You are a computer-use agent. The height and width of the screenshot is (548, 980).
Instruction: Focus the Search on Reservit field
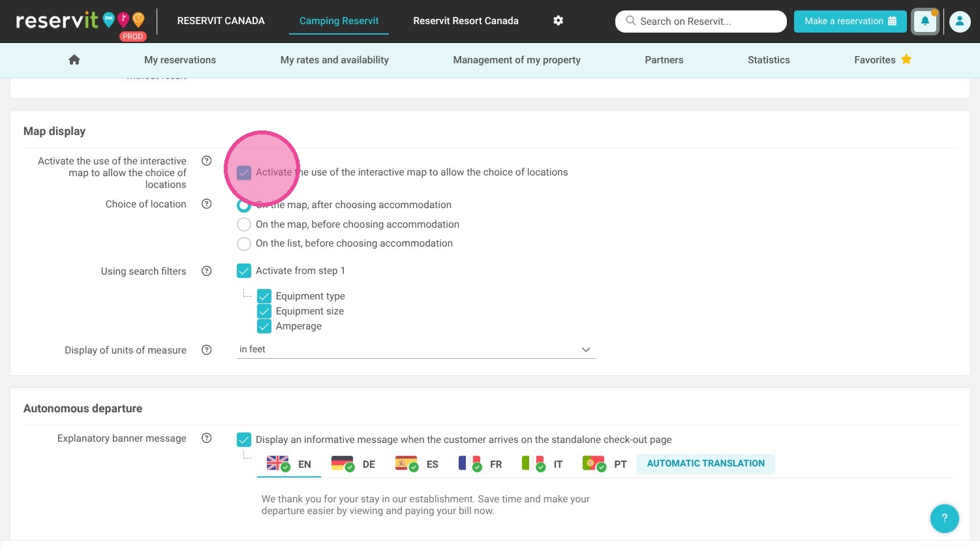pyautogui.click(x=701, y=21)
